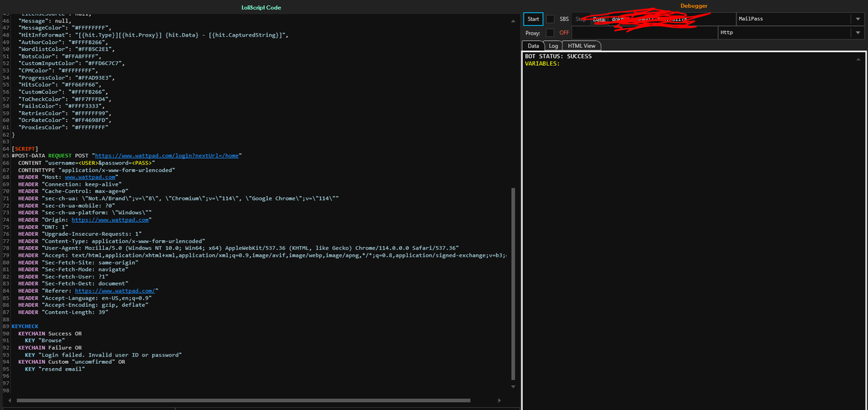Screen dimensions: 868x410
Task: Click the "AuthorColor": "#FFFFB266" line
Action: 63,42
